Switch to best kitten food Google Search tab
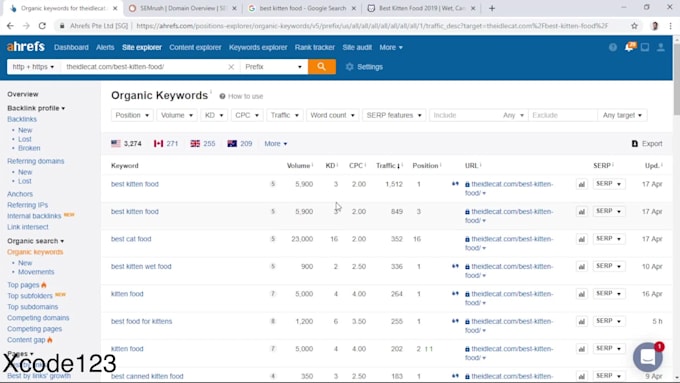The height and width of the screenshot is (383, 680). [x=302, y=8]
